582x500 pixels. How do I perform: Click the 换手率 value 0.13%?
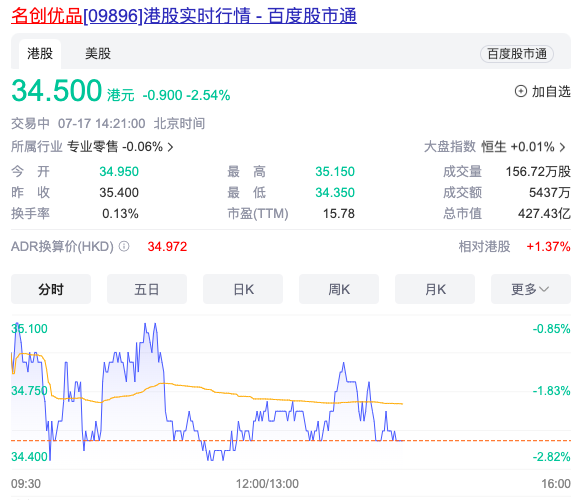[120, 214]
